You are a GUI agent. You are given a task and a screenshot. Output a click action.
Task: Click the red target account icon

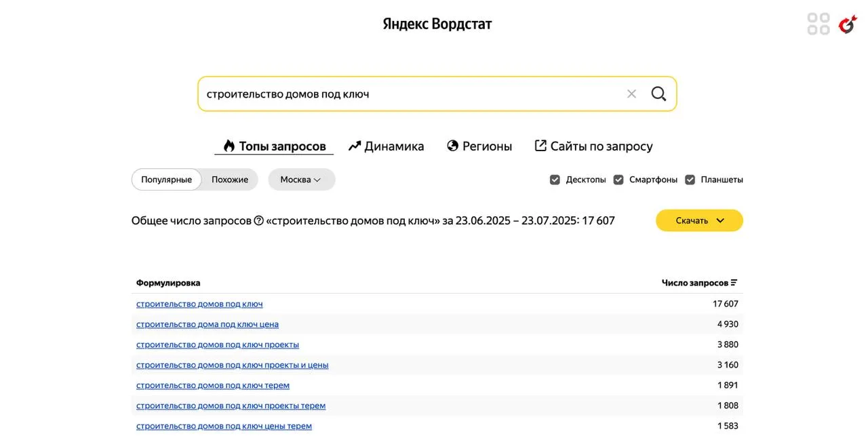click(x=848, y=24)
